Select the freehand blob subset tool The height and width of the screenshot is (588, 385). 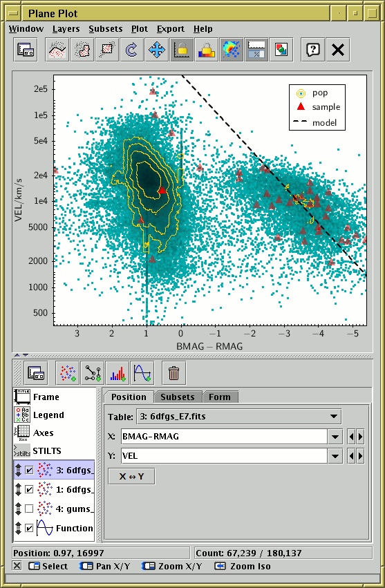tap(82, 50)
